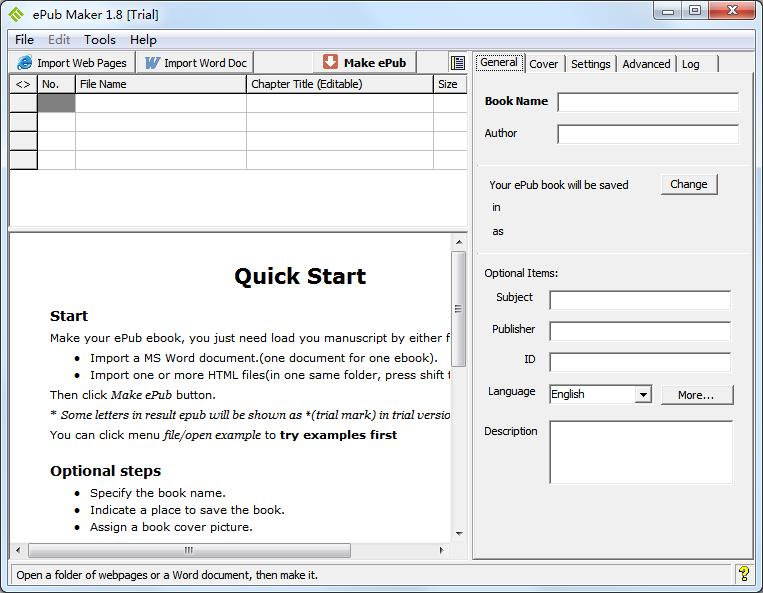The image size is (763, 593).
Task: Click the Import Word Doc W icon
Action: pyautogui.click(x=152, y=63)
